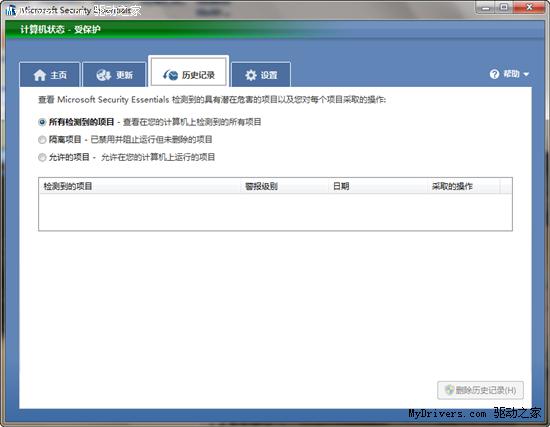The width and height of the screenshot is (550, 427).
Task: Sort by 日期 column header
Action: [378, 186]
